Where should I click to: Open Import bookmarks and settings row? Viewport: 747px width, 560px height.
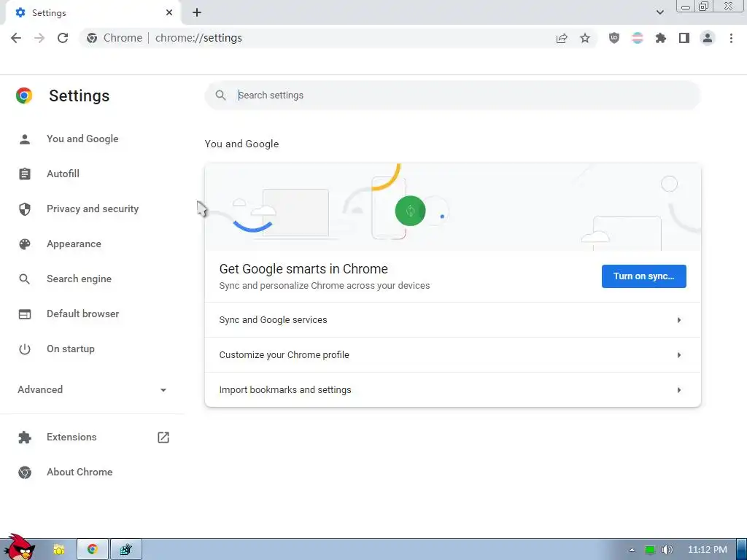(452, 390)
